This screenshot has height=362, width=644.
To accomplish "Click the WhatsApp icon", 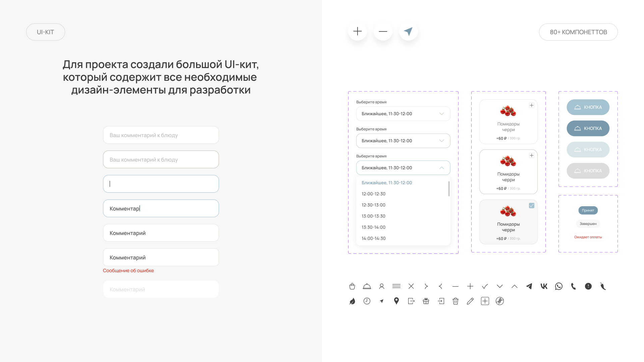I will tap(558, 286).
